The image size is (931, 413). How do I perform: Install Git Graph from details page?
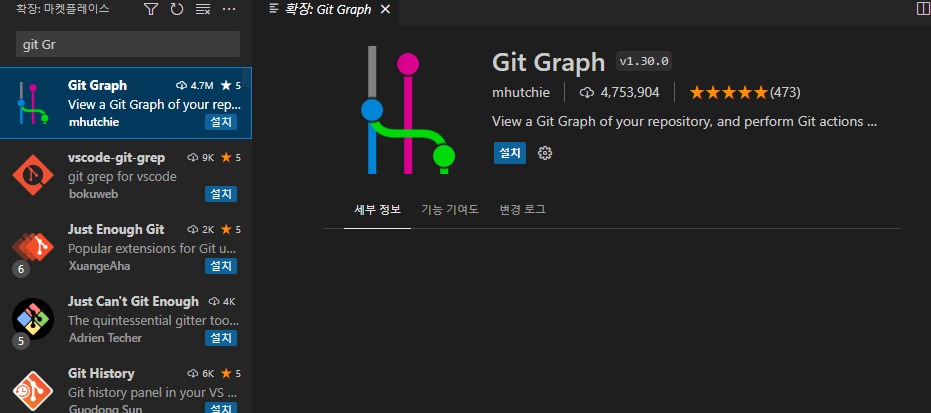click(509, 153)
